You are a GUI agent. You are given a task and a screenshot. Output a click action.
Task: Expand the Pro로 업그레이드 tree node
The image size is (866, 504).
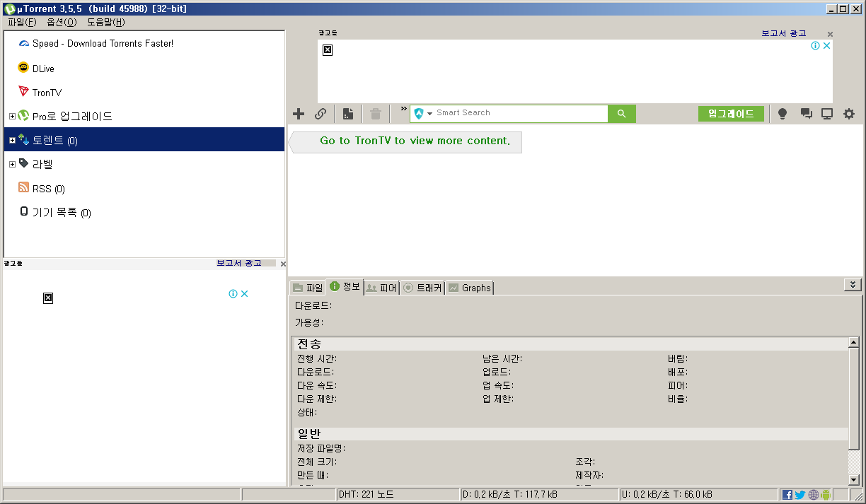coord(12,117)
